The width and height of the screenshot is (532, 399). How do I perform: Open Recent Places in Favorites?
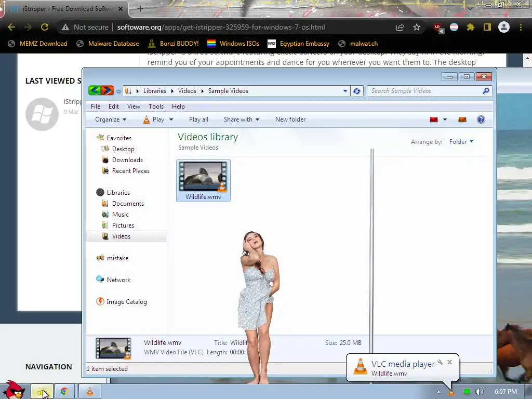tap(130, 170)
